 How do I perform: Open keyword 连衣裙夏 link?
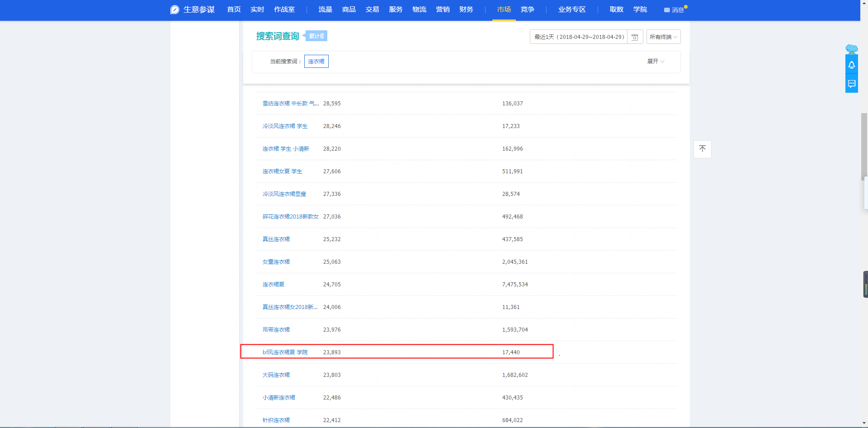(273, 285)
